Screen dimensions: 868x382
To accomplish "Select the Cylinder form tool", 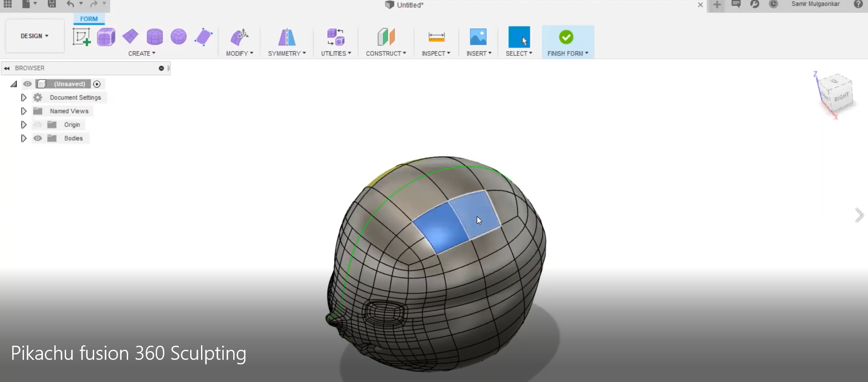I will [x=155, y=37].
